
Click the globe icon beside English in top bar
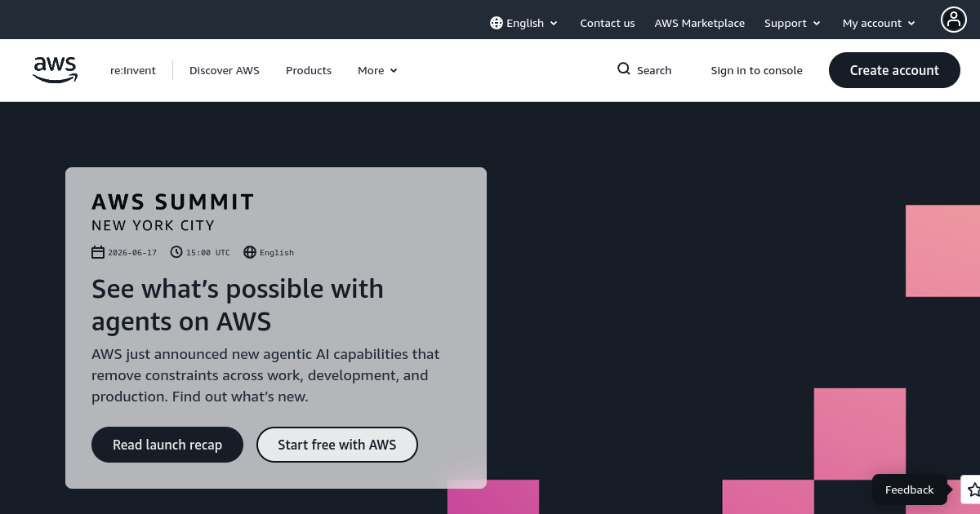pyautogui.click(x=497, y=23)
